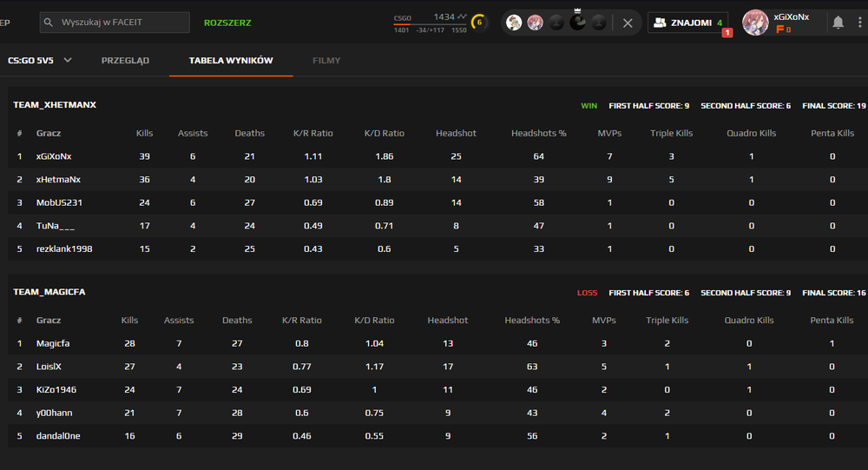Open player rezklank1998 profile
This screenshot has height=470, width=868.
(x=64, y=249)
